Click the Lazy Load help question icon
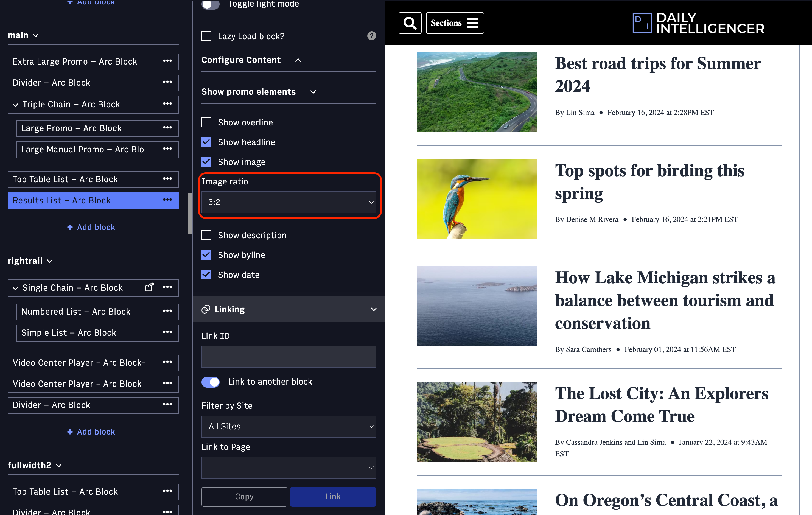Viewport: 812px width, 515px height. 371,36
